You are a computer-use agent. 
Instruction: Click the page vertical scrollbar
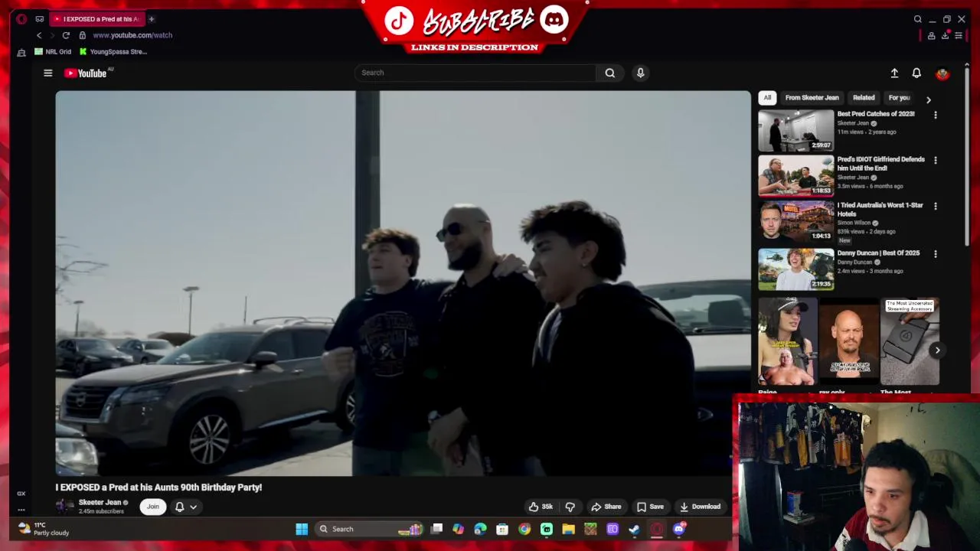(x=967, y=157)
